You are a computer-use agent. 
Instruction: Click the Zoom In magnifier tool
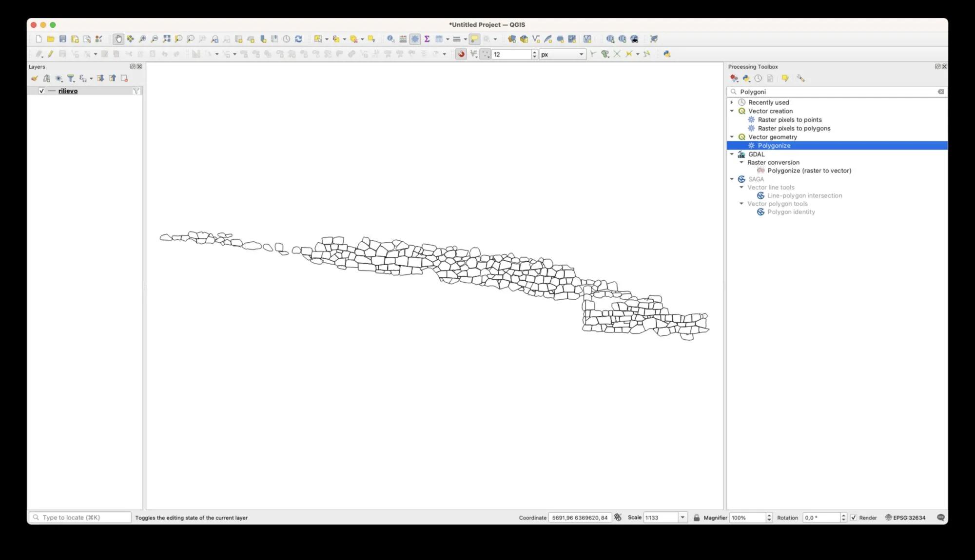click(x=142, y=39)
